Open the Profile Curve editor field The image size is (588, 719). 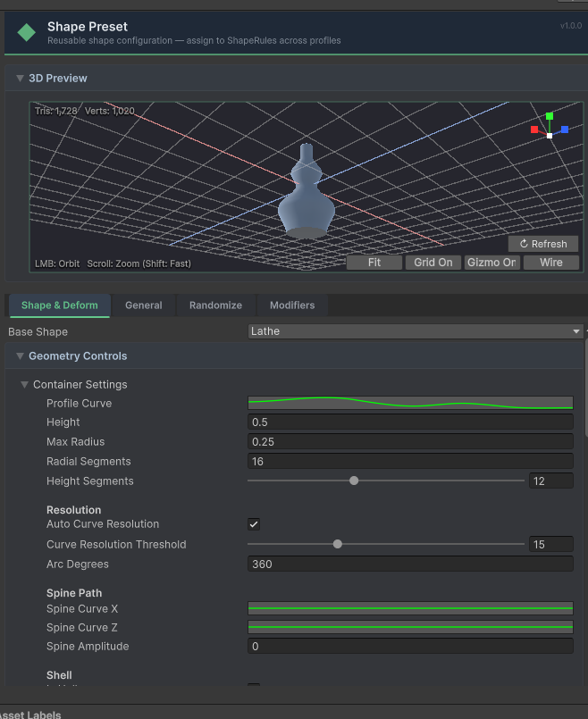pyautogui.click(x=410, y=403)
